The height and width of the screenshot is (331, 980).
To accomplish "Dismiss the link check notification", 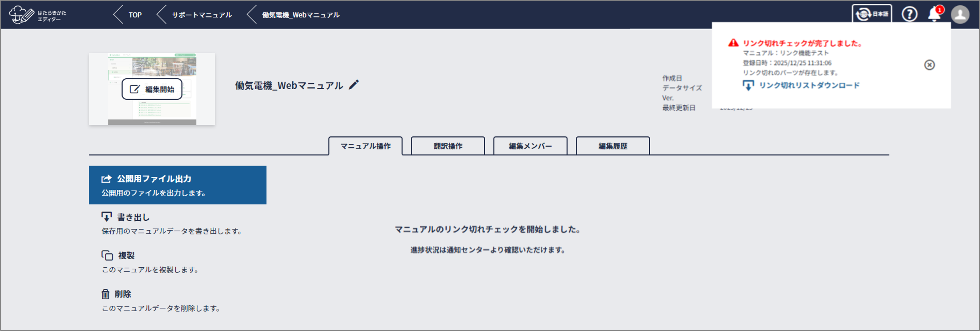I will click(x=929, y=65).
